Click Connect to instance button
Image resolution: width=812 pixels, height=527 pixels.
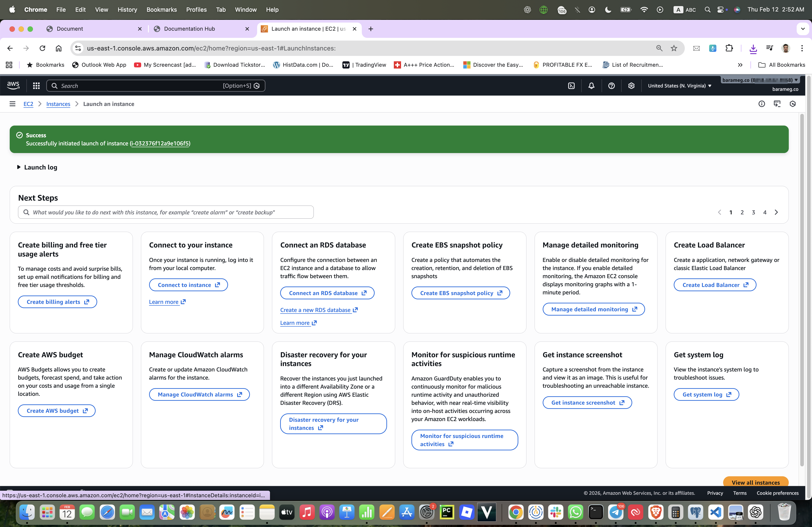[x=188, y=285]
